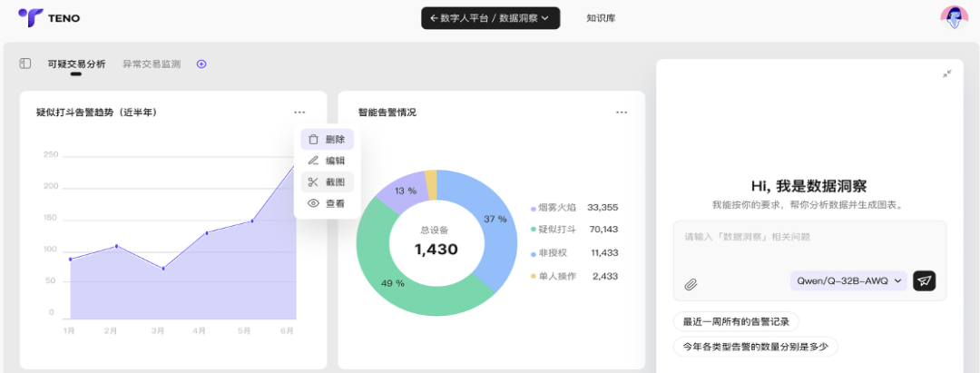Open the 智能告警情况 card's more options
980x373 pixels.
coord(622,113)
